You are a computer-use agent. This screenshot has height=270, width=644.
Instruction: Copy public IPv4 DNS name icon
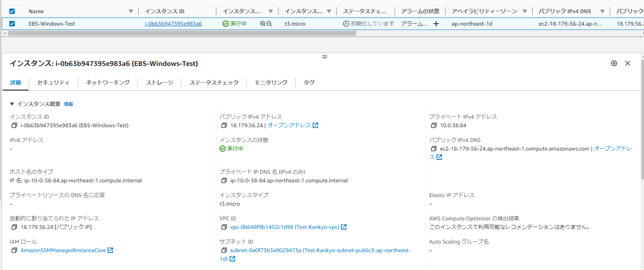[x=434, y=149]
